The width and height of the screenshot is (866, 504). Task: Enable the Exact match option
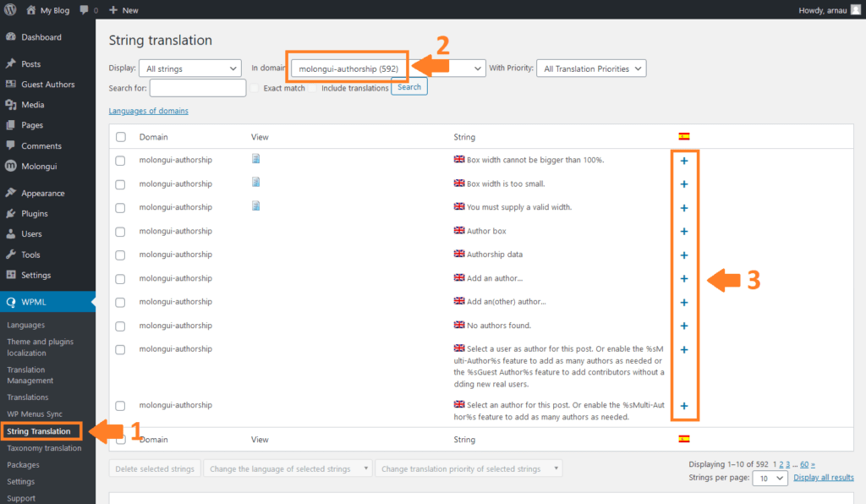point(255,88)
